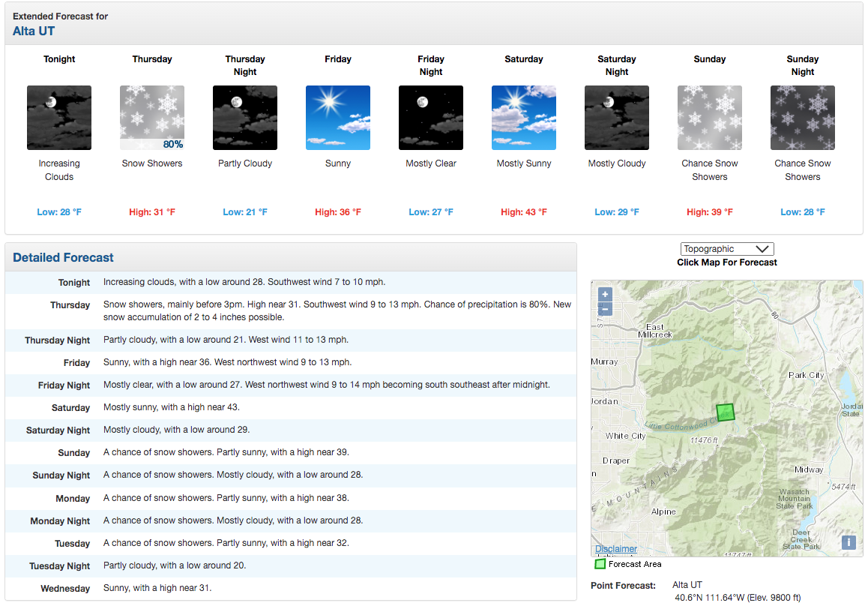868x603 pixels.
Task: Zoom in the map with plus button
Action: [x=605, y=295]
